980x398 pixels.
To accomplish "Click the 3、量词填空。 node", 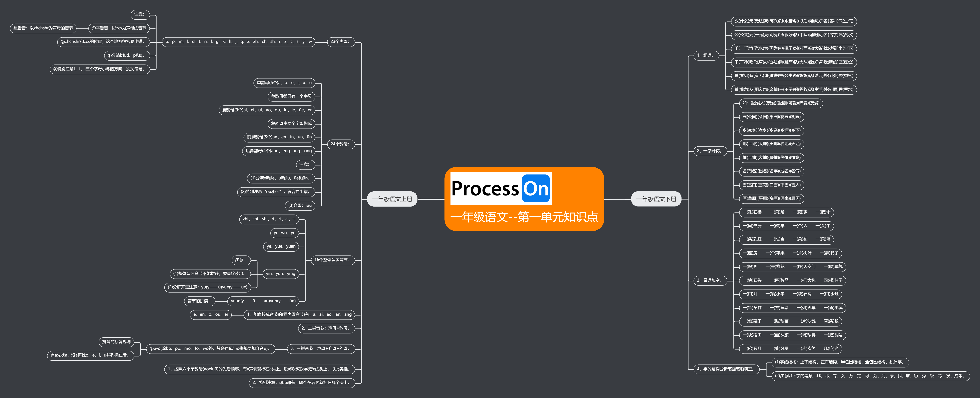I will click(x=710, y=280).
